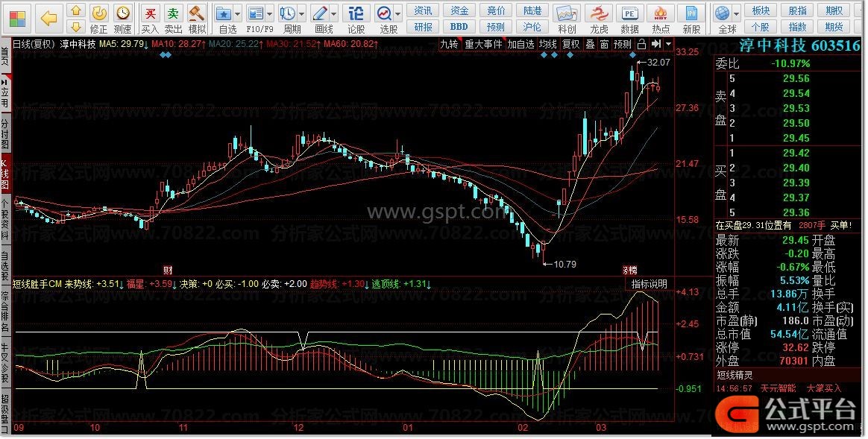Click the 财 finance marker on the chart

tap(168, 270)
